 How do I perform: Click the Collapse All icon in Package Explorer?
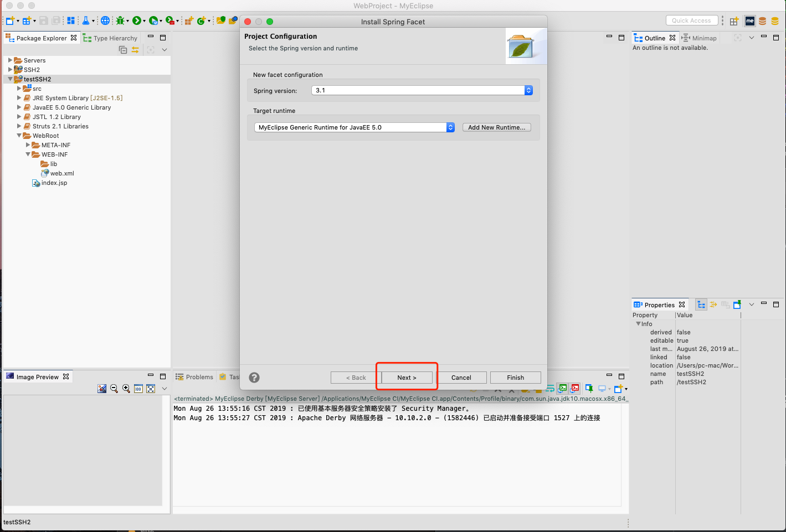(x=123, y=50)
